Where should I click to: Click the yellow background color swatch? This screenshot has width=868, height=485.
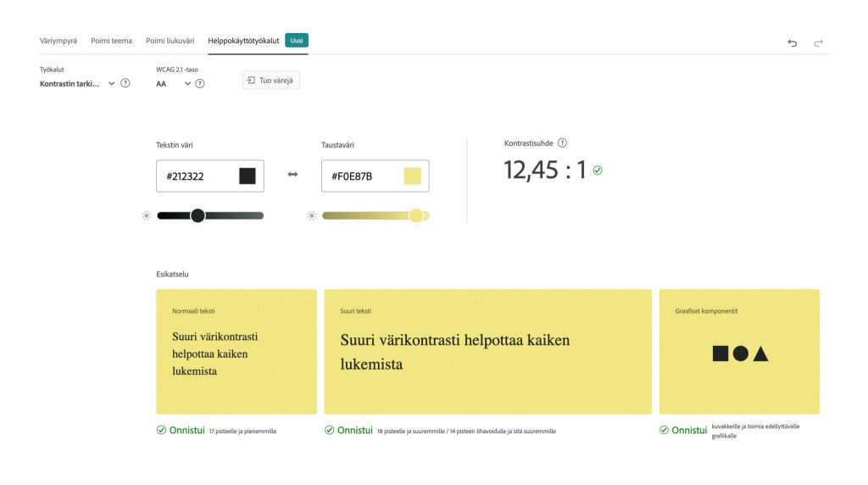[413, 176]
